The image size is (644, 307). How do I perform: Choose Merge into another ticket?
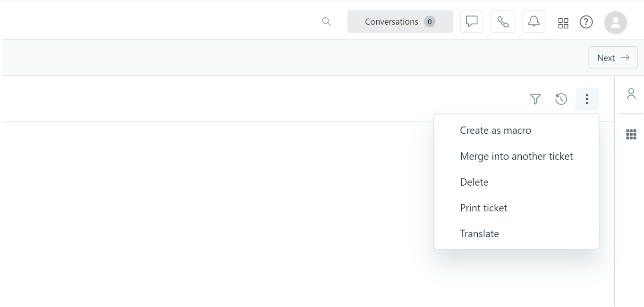[516, 156]
